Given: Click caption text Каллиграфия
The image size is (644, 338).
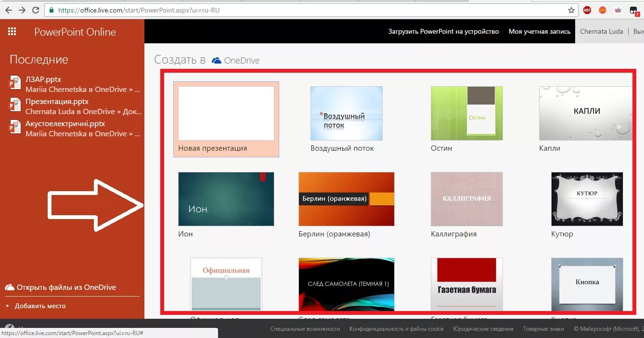Looking at the screenshot, I should (x=454, y=234).
